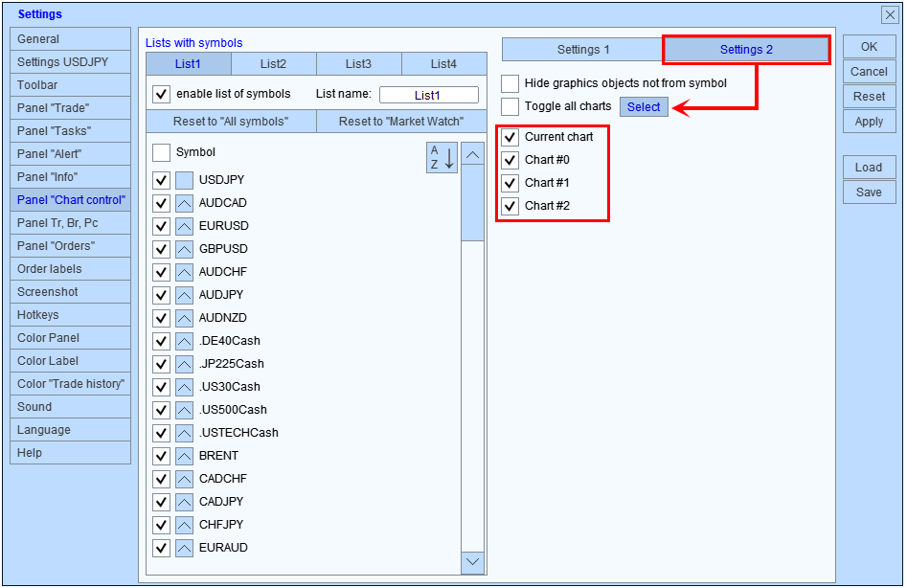The height and width of the screenshot is (588, 907).
Task: Open Color Panel section
Action: pyautogui.click(x=70, y=338)
